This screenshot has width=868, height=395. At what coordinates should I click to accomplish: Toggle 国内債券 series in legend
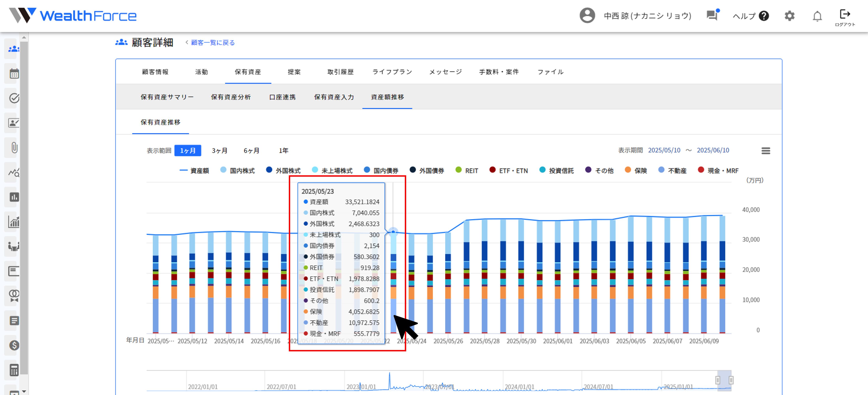click(x=381, y=171)
